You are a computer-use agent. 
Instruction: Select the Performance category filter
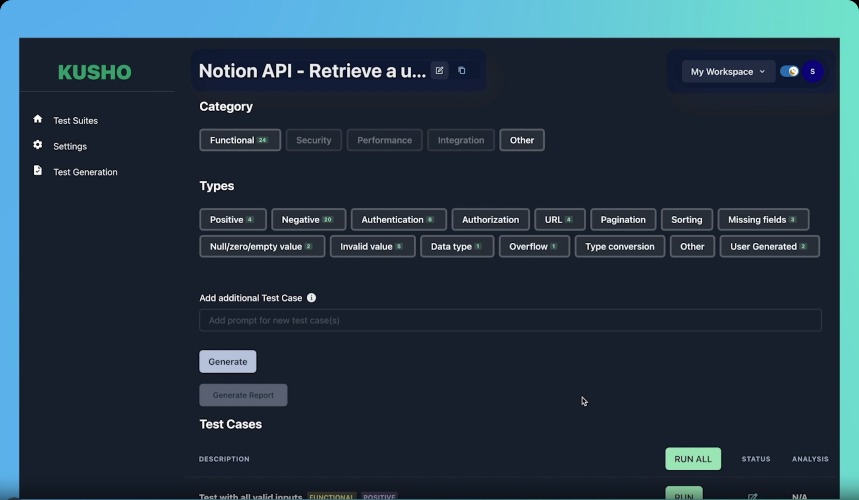tap(385, 140)
